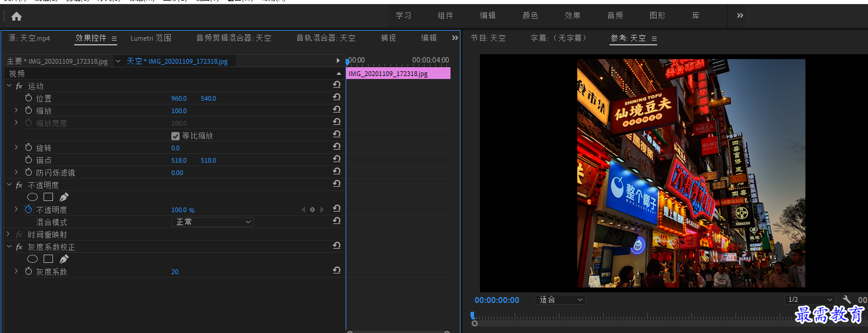Image resolution: width=868 pixels, height=333 pixels.
Task: Open the master clip dropdown arrow
Action: [118, 61]
